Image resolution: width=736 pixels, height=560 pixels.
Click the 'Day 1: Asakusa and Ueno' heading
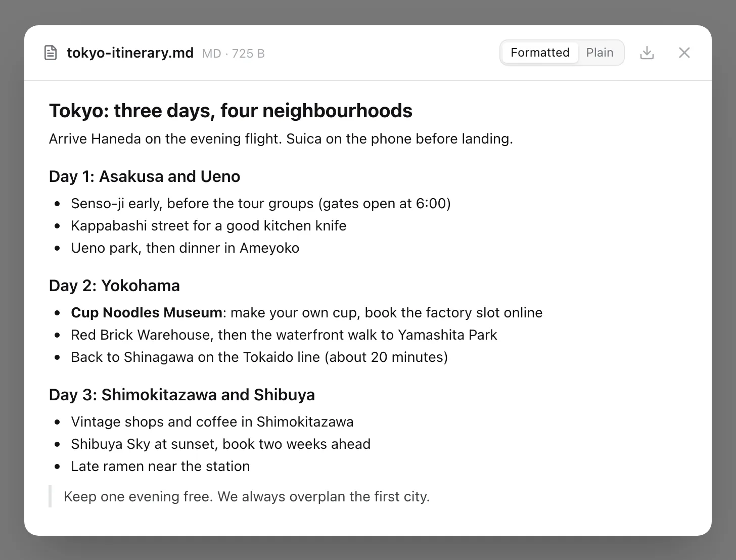coord(145,176)
